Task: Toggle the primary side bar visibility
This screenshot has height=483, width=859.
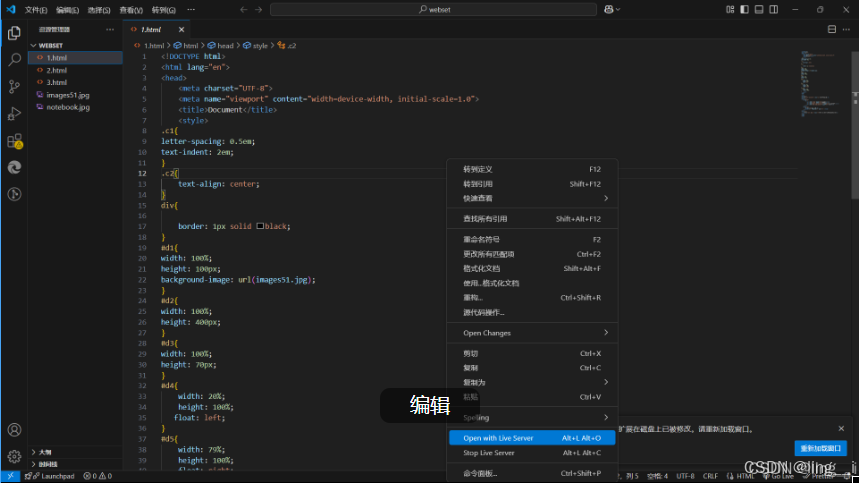Action: tap(745, 9)
